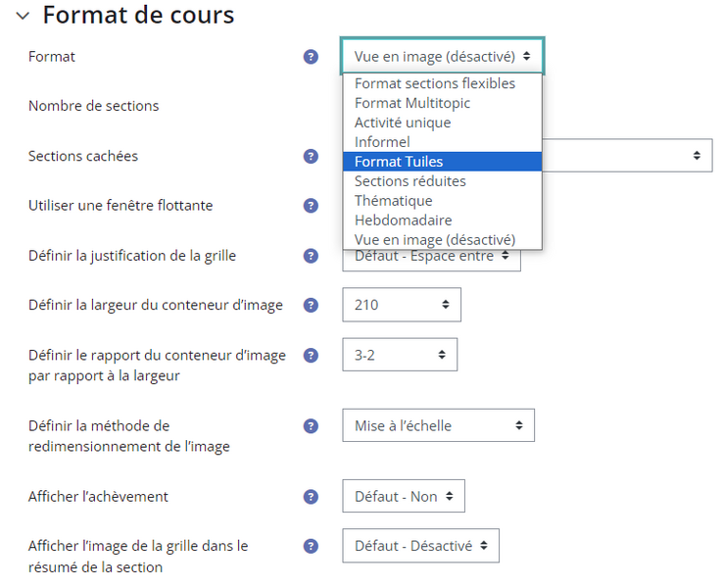Open the Défaut - Désactivé dropdown
This screenshot has width=723, height=588.
click(x=420, y=546)
